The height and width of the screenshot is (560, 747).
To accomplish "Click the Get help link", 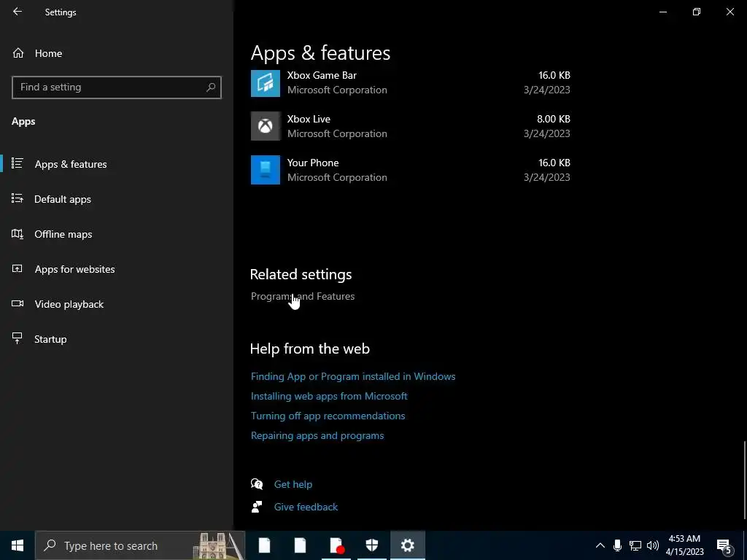I will [293, 484].
